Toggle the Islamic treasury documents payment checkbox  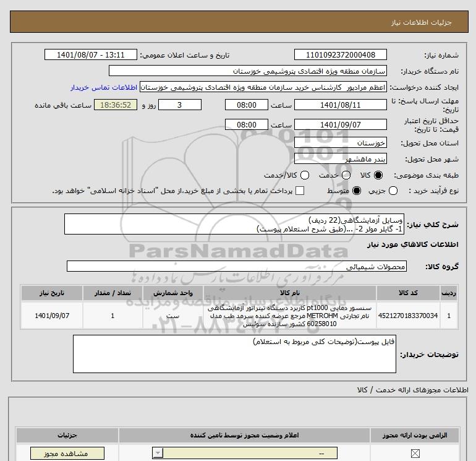[x=300, y=191]
